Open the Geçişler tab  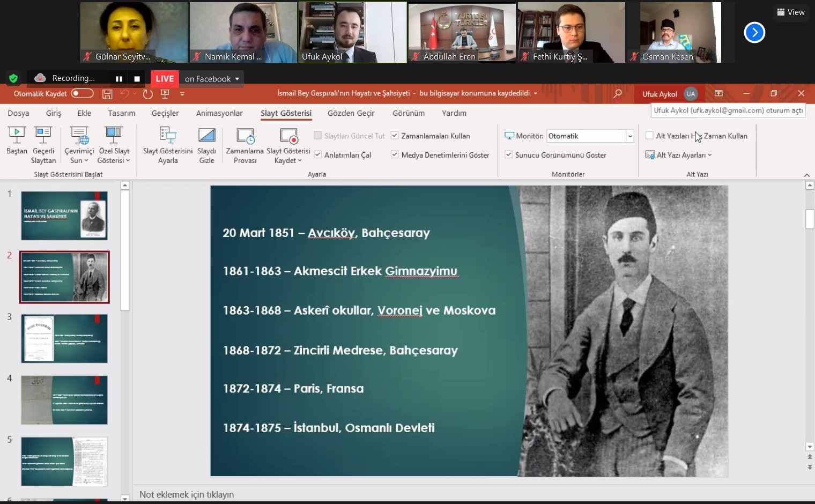[165, 113]
